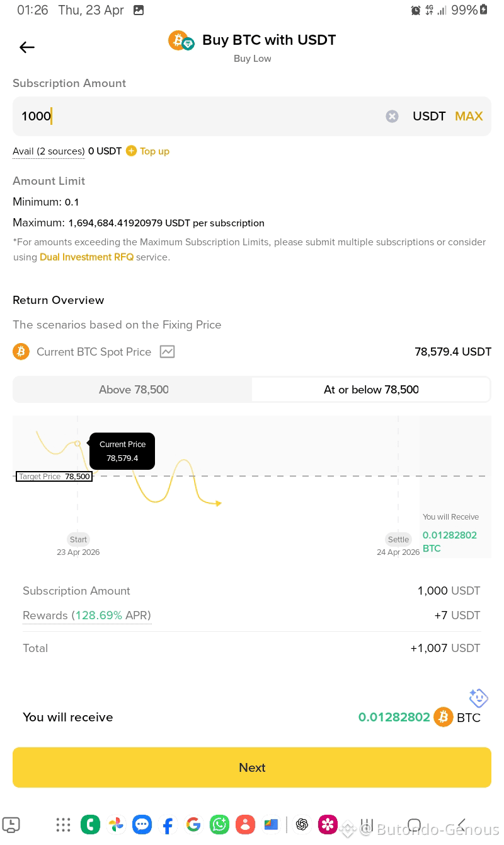504x845 pixels.
Task: Open the assistant chat bot icon
Action: tap(479, 698)
